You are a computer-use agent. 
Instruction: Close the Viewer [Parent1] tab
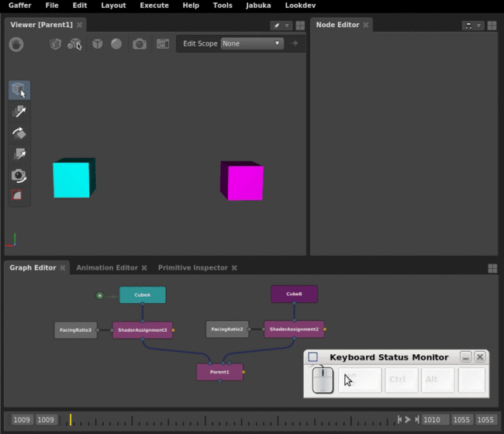point(79,25)
